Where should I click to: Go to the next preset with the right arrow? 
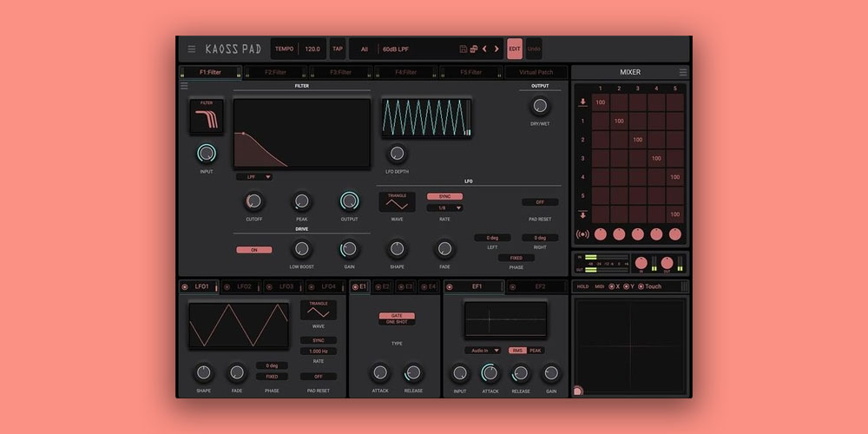pyautogui.click(x=496, y=49)
